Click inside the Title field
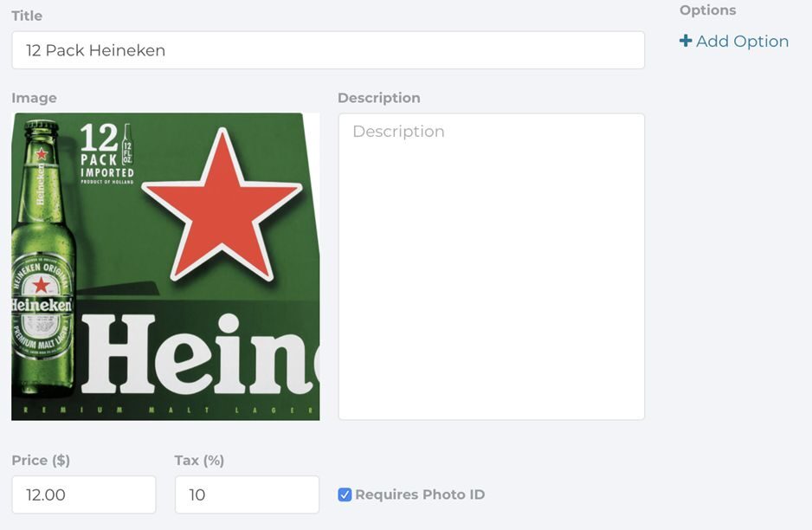812x530 pixels. coord(329,49)
